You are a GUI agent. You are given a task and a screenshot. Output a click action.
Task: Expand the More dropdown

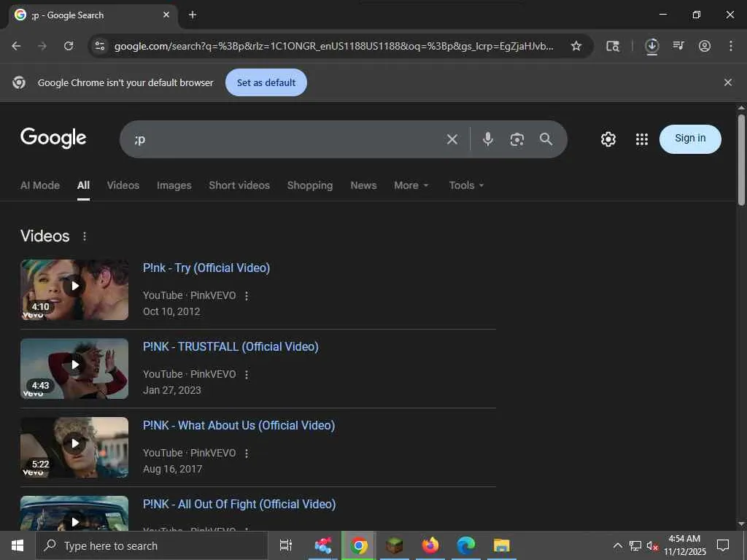(x=411, y=185)
